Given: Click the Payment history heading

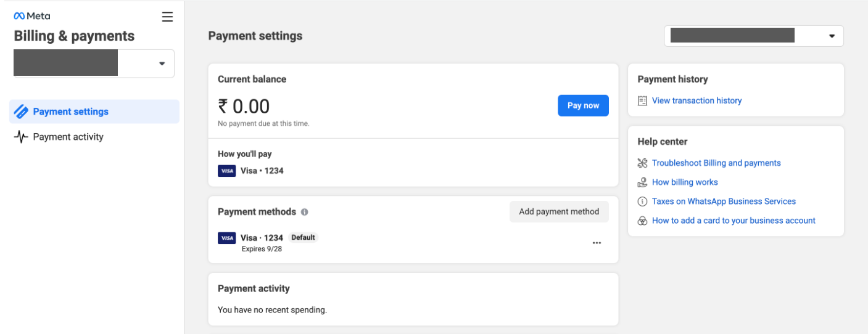Looking at the screenshot, I should pyautogui.click(x=672, y=79).
